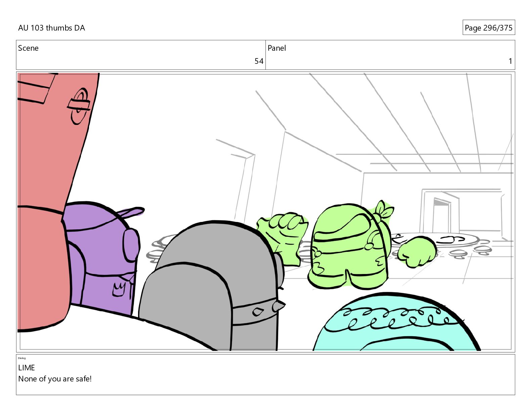This screenshot has height=411, width=532.
Task: Click the dialog line 'None of you are safe!'
Action: [55, 379]
